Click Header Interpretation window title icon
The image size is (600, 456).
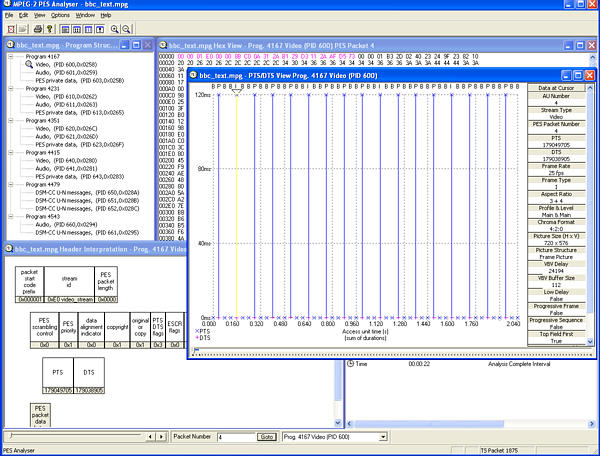(x=9, y=249)
